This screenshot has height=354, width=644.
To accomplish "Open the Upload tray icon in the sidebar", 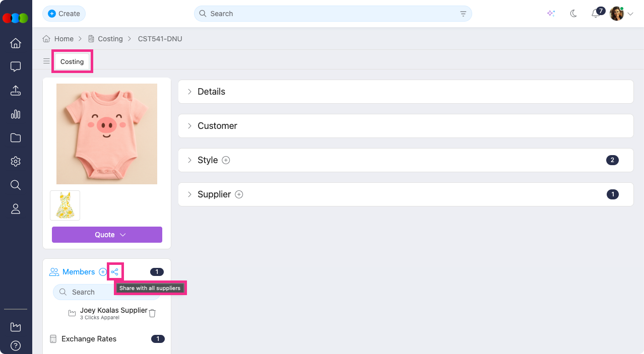I will pyautogui.click(x=16, y=91).
